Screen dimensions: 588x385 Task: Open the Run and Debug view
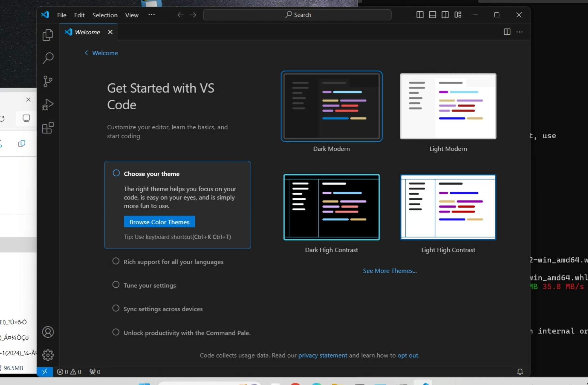pos(48,105)
